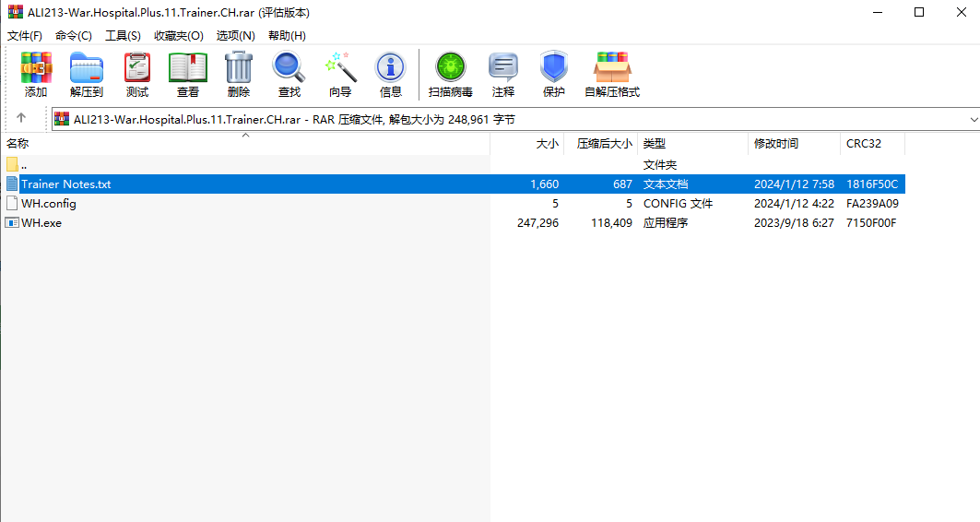Click CRC32 value 1816F50C

pyautogui.click(x=872, y=184)
